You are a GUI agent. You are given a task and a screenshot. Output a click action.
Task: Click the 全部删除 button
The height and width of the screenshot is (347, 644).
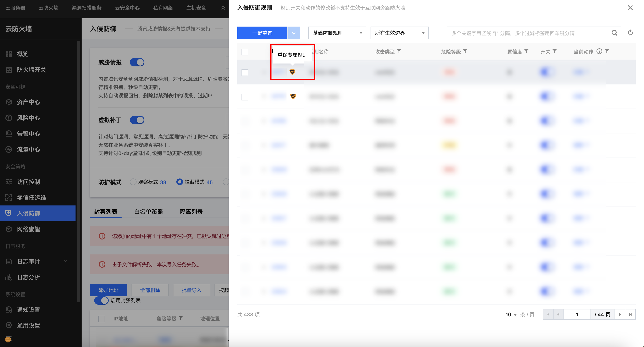(150, 290)
